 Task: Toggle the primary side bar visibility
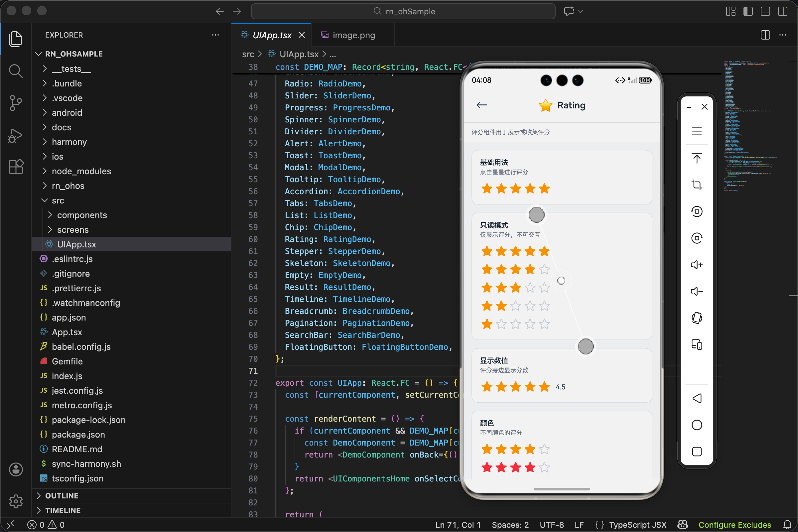(x=748, y=12)
